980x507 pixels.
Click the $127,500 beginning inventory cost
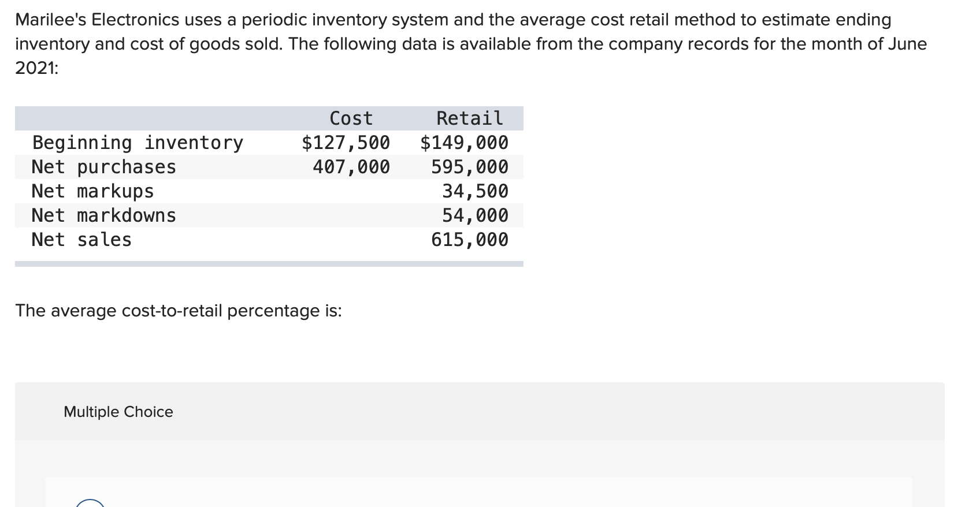[x=346, y=143]
